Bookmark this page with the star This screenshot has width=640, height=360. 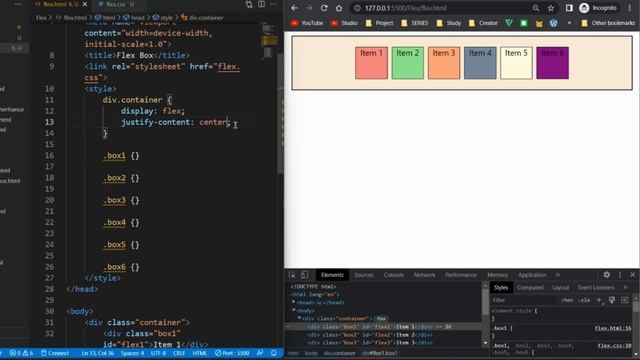(x=551, y=8)
